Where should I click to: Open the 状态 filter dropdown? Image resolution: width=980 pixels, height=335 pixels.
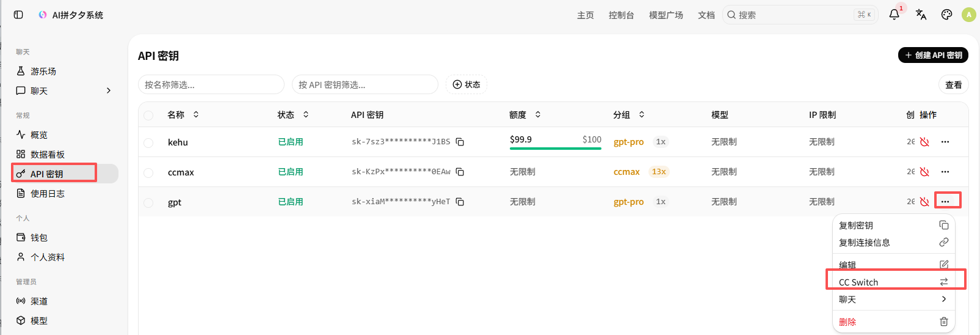(466, 84)
